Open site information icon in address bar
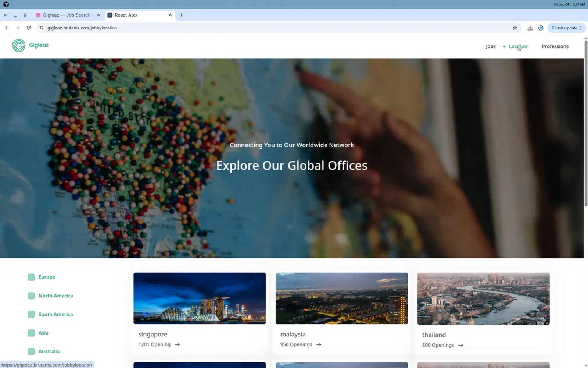This screenshot has height=368, width=588. (42, 28)
